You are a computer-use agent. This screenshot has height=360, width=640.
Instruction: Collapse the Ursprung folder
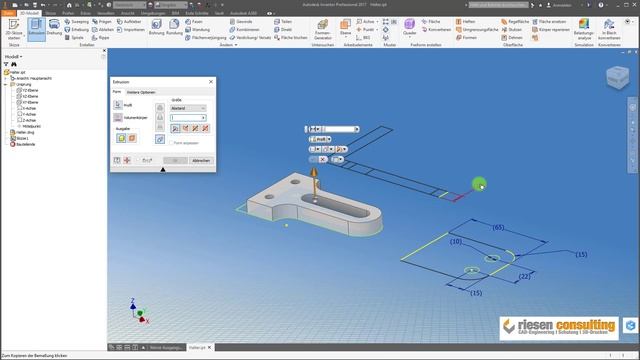pos(6,84)
